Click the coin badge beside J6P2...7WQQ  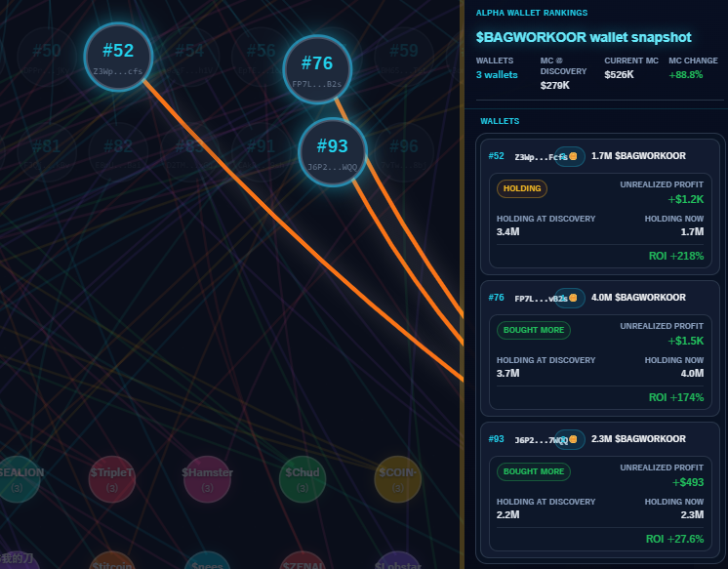pos(570,439)
